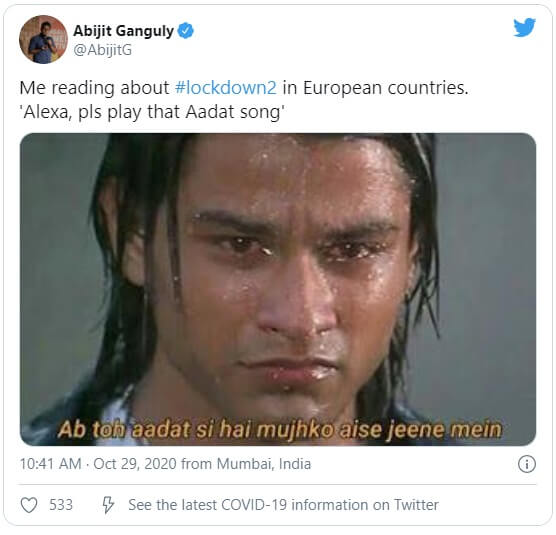
Task: Click the 533 likes count
Action: (x=61, y=505)
